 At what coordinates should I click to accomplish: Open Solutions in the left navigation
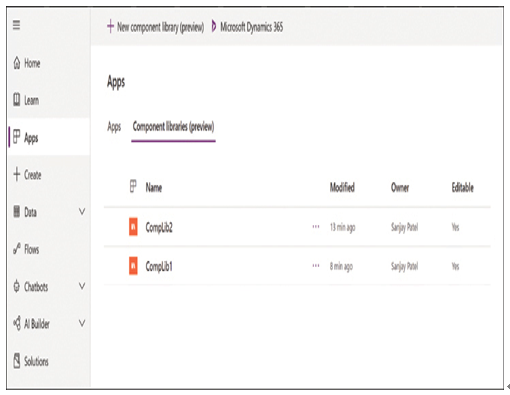point(31,361)
